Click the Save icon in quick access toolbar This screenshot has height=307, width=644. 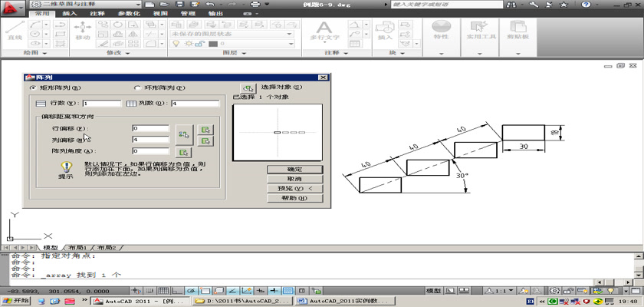pos(179,4)
